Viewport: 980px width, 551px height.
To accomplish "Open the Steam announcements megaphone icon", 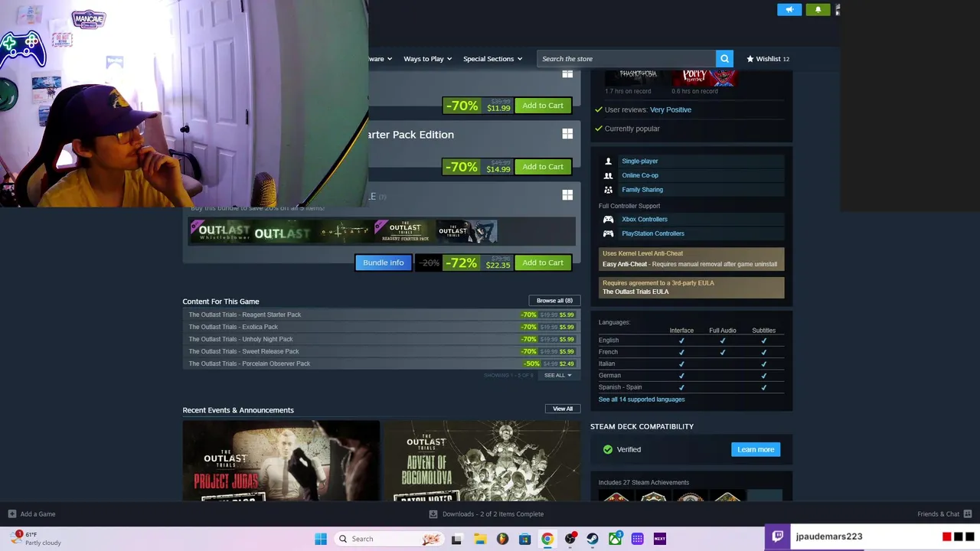I will (x=789, y=9).
